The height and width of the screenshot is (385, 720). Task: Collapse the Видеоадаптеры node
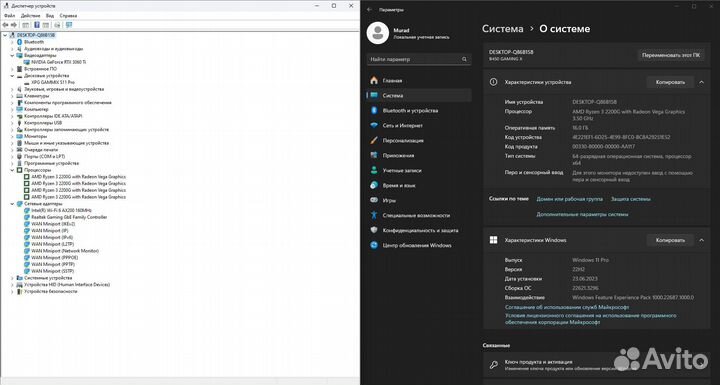12,55
